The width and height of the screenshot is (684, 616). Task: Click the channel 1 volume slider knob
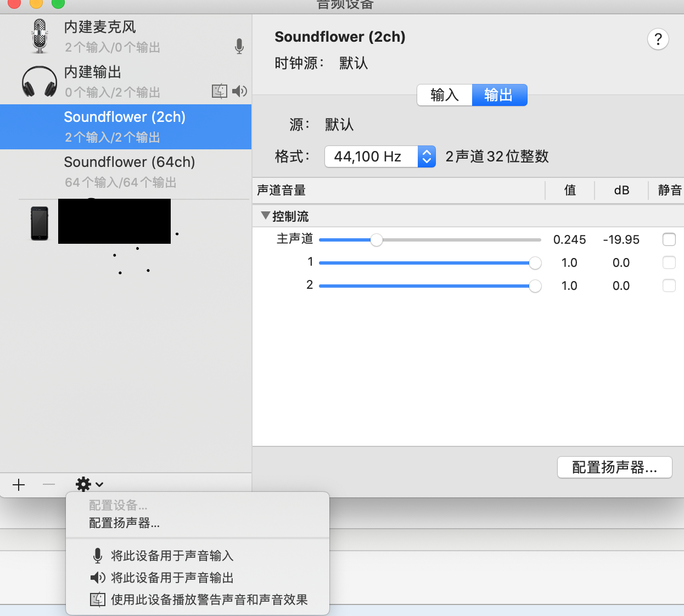click(x=535, y=263)
